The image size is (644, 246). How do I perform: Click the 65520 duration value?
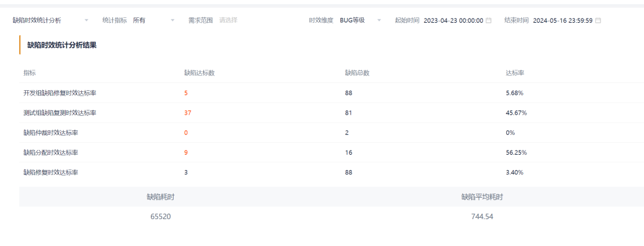[x=160, y=217]
